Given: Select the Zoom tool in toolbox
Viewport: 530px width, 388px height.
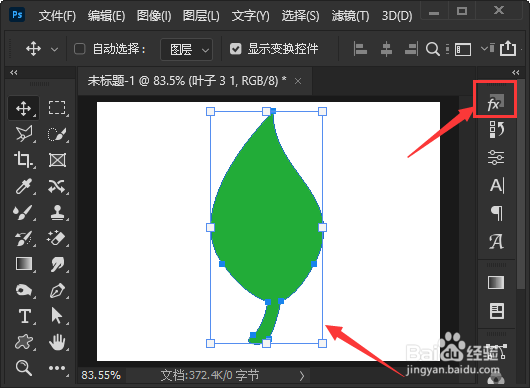Looking at the screenshot, I should click(23, 368).
